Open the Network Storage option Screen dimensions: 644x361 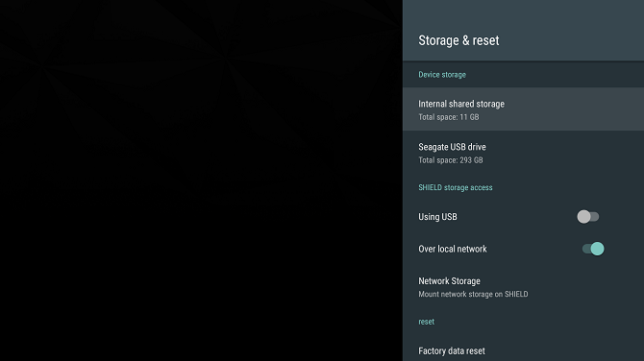pyautogui.click(x=523, y=287)
